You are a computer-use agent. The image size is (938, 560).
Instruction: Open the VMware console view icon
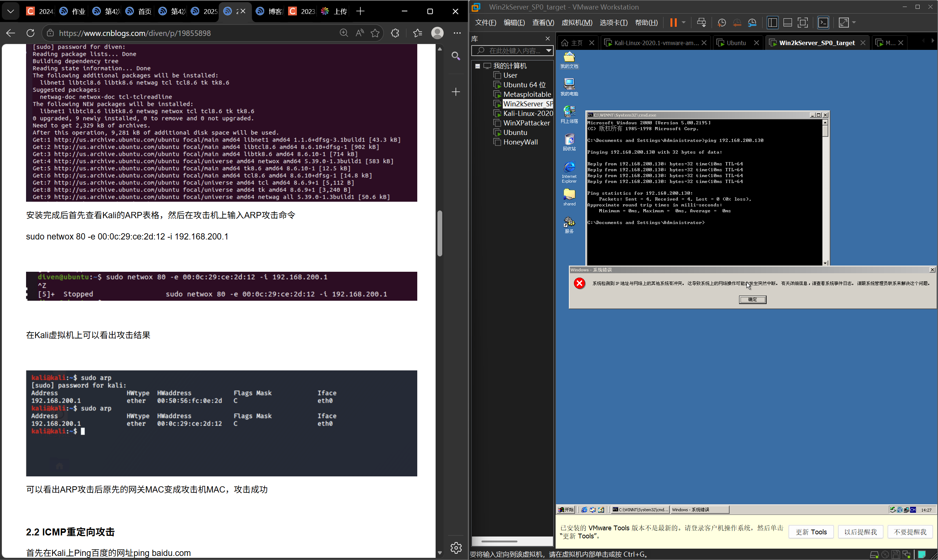pos(823,23)
